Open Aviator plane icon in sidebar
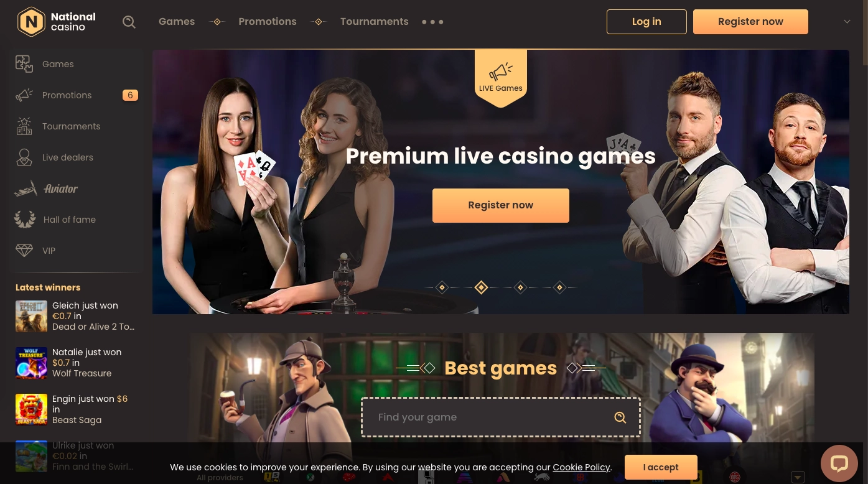 click(x=26, y=188)
